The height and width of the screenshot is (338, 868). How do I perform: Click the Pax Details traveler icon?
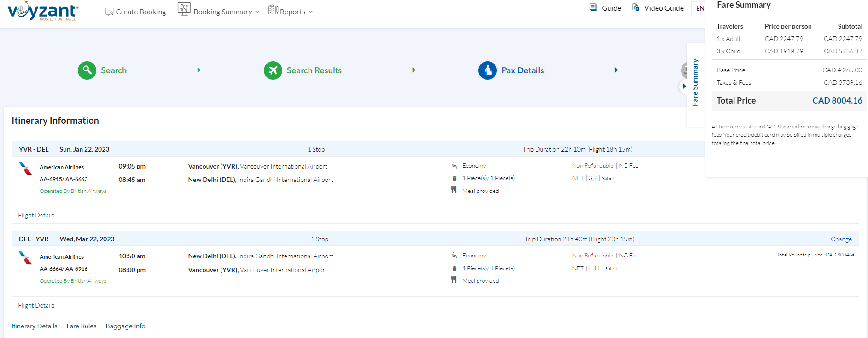(487, 70)
